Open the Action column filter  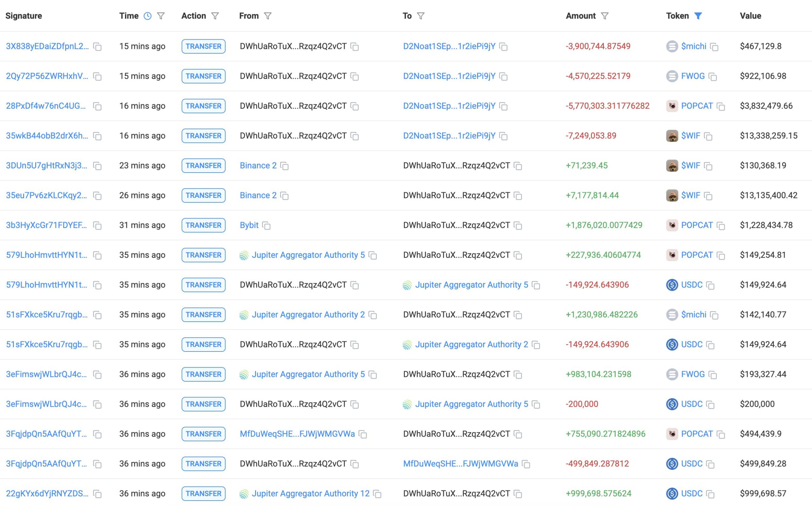click(x=215, y=16)
